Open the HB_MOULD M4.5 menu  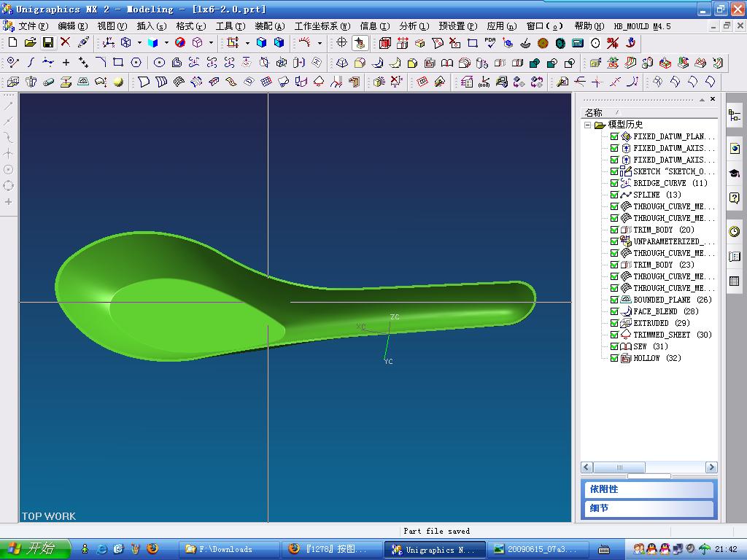(x=642, y=26)
